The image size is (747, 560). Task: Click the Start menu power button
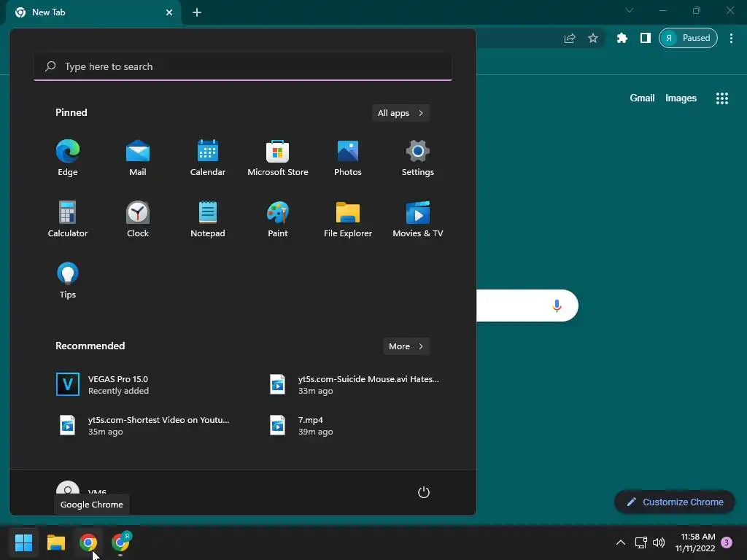424,492
